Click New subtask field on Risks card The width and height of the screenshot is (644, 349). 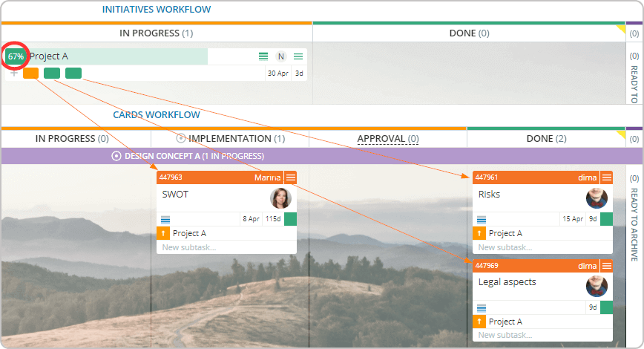pyautogui.click(x=542, y=247)
